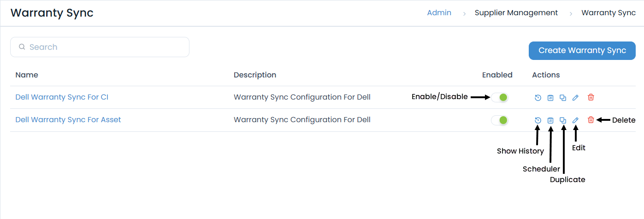Navigate to Supplier Management breadcrumb
The width and height of the screenshot is (644, 219).
tap(516, 13)
